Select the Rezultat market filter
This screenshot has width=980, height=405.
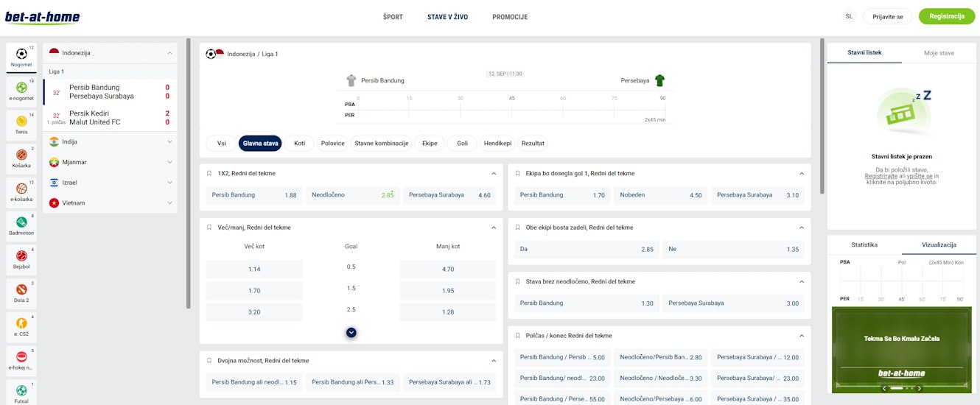(x=533, y=144)
